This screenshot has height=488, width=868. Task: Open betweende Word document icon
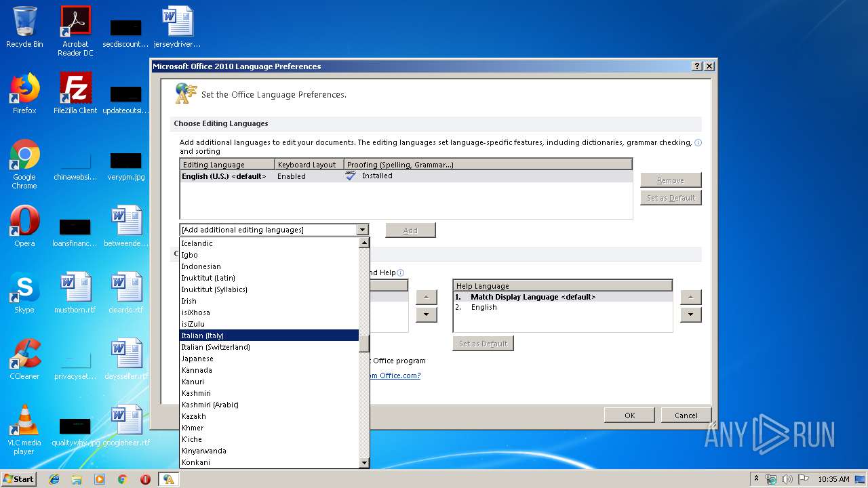coord(126,226)
